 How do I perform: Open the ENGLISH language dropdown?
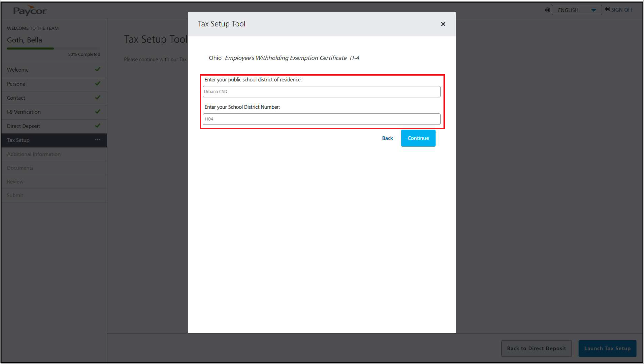(x=576, y=10)
